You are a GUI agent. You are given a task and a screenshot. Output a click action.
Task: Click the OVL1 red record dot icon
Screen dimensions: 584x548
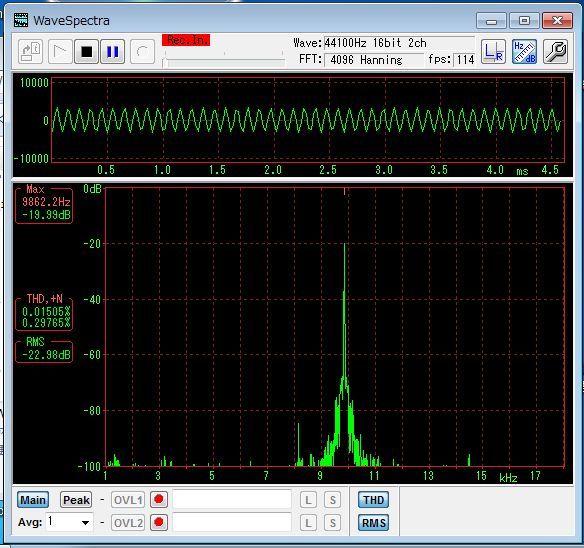159,499
